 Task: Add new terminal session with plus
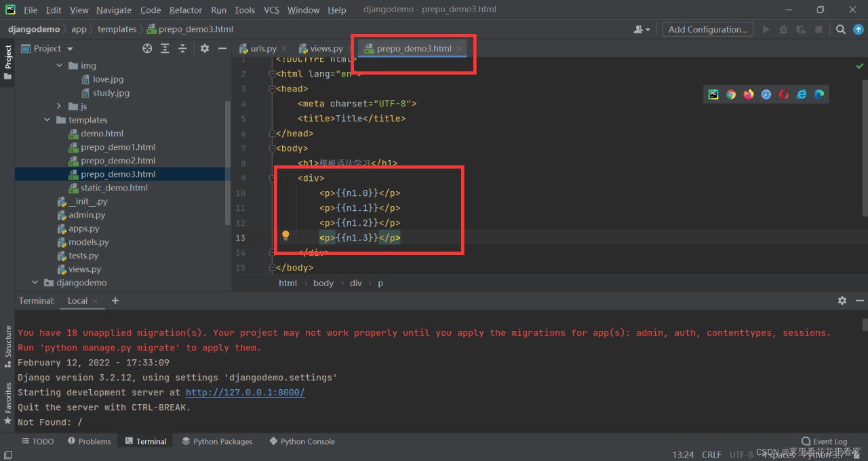pyautogui.click(x=115, y=300)
